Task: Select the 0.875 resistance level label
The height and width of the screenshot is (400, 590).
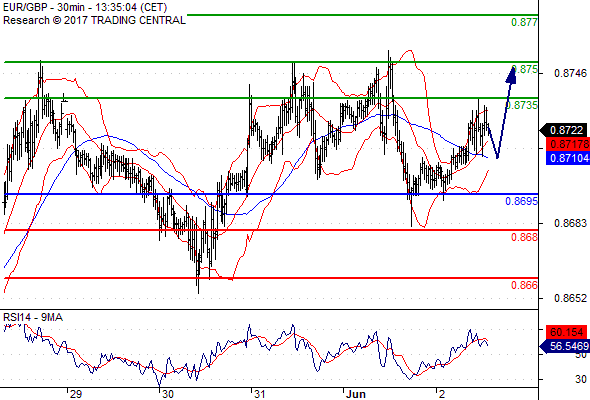Action: [525, 70]
